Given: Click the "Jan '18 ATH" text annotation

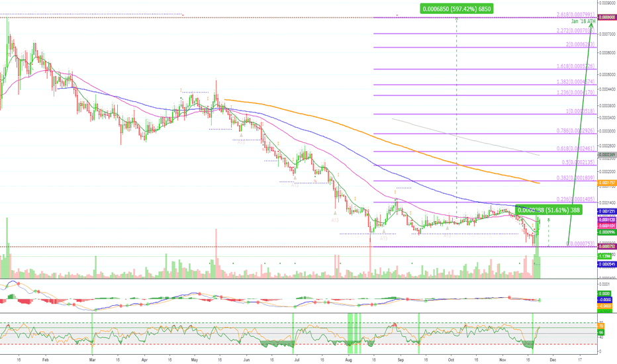Looking at the screenshot, I should pos(583,21).
